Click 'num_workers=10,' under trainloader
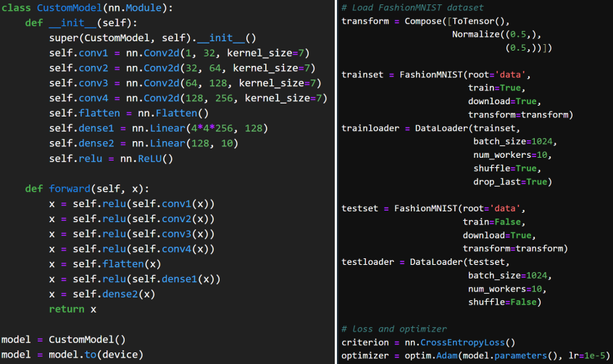This screenshot has height=364, width=613. (512, 155)
